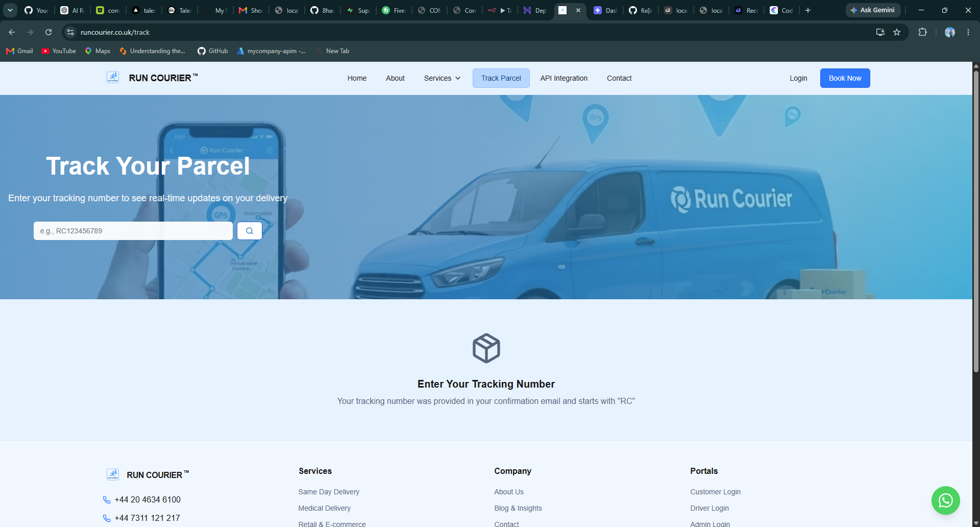The width and height of the screenshot is (980, 527).
Task: Open the YouTube bookmark
Action: pyautogui.click(x=59, y=51)
